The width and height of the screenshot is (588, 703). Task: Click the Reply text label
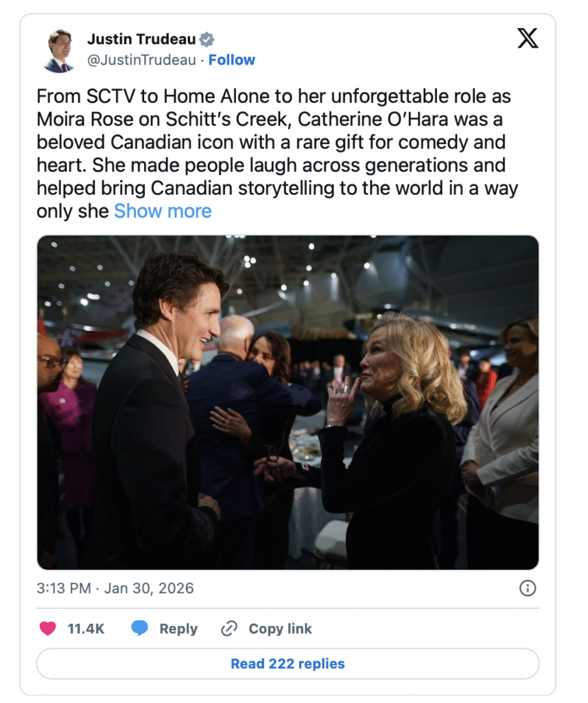tap(178, 628)
